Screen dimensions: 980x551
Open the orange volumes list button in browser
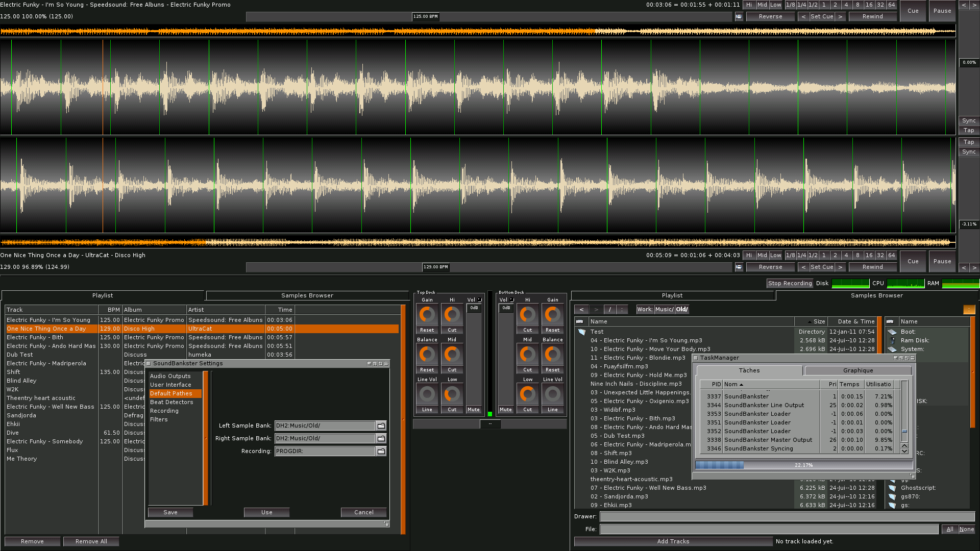[969, 310]
